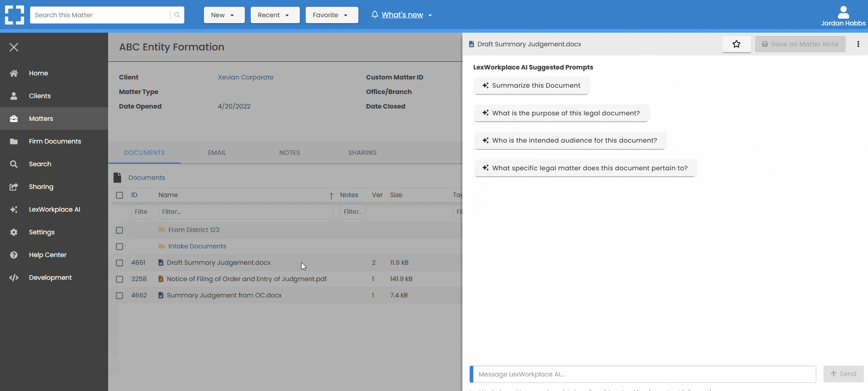Click the Sharing icon in sidebar
868x391 pixels.
[x=14, y=187]
